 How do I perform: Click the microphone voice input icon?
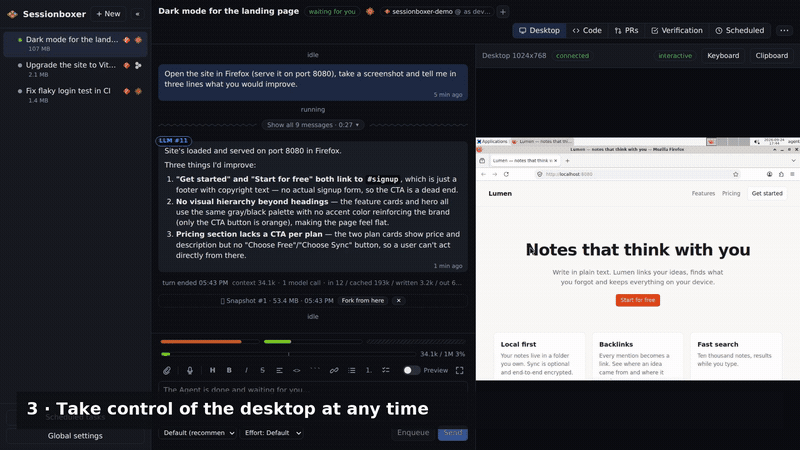[x=190, y=370]
